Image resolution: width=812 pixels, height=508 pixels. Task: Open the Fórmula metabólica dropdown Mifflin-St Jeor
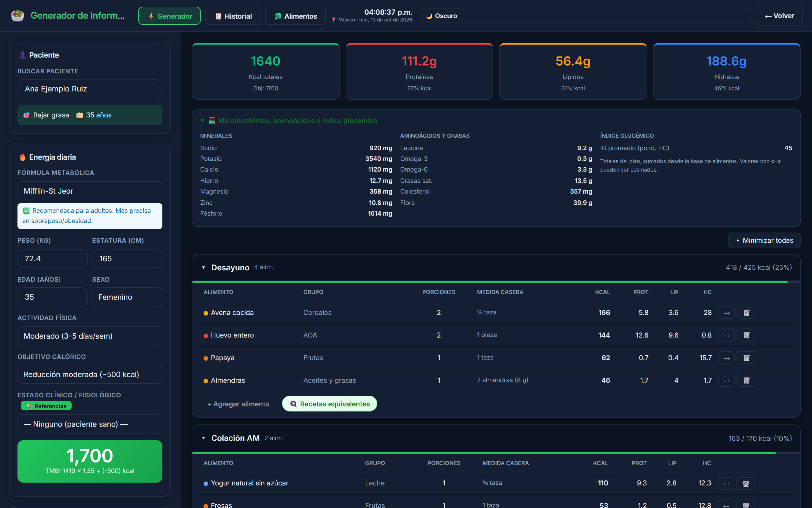click(x=90, y=191)
